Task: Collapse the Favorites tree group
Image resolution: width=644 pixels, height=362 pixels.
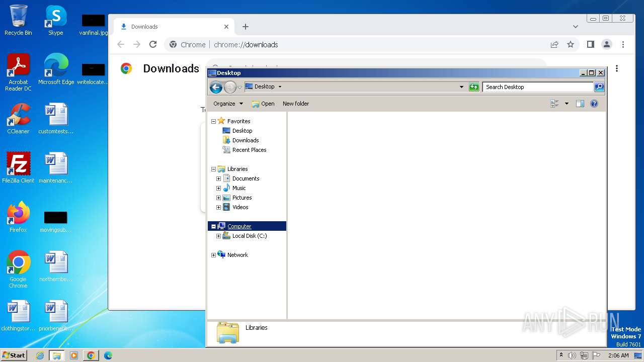Action: coord(213,121)
